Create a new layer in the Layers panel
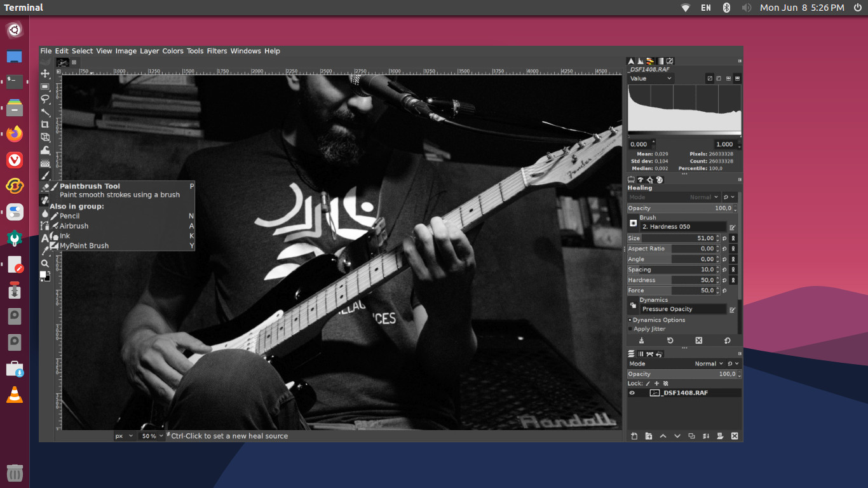The image size is (868, 488). pos(634,436)
